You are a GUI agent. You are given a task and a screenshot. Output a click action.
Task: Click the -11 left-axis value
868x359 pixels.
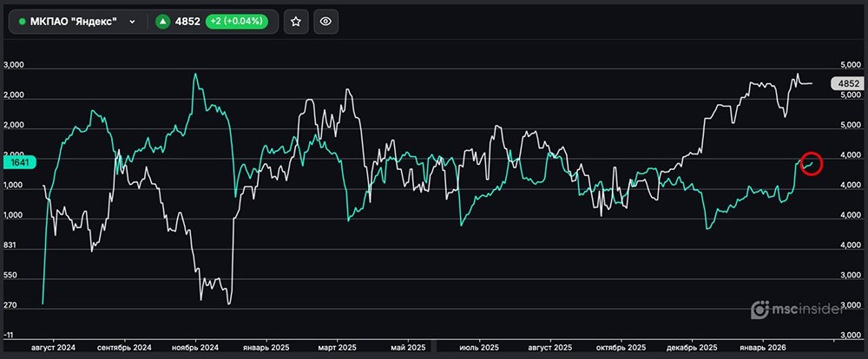(x=9, y=336)
